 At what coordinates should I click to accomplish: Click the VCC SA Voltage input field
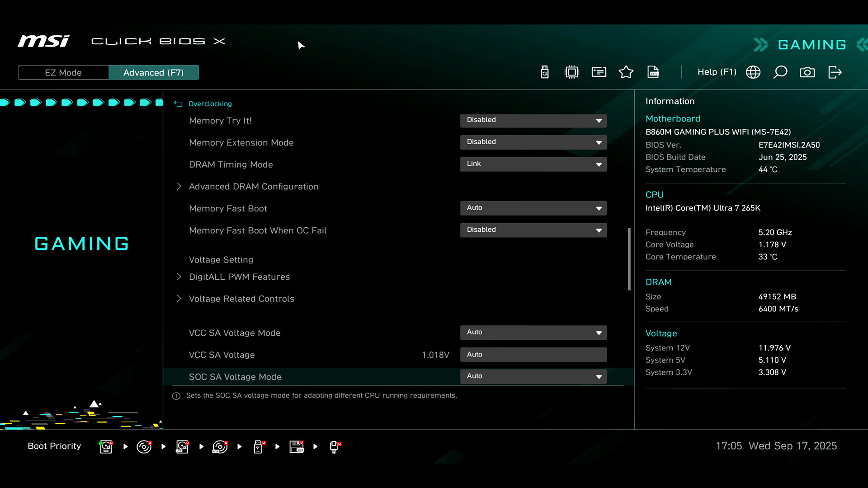533,355
